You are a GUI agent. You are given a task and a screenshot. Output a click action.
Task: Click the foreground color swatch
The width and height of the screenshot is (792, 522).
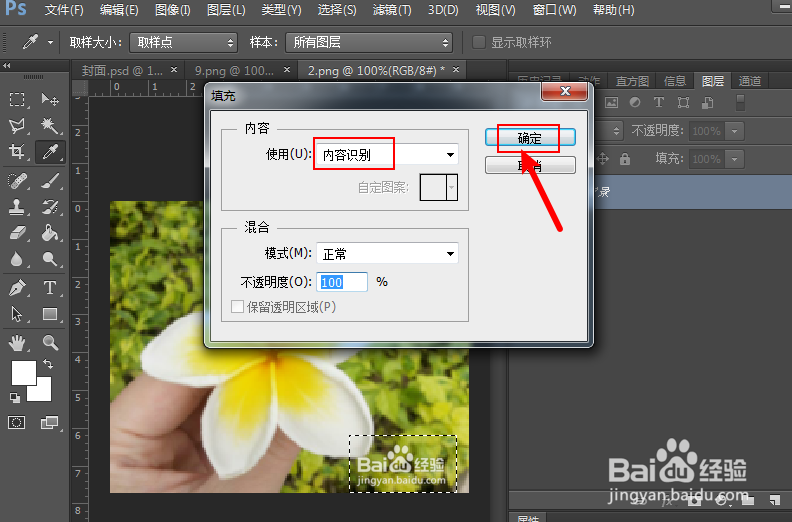point(24,373)
